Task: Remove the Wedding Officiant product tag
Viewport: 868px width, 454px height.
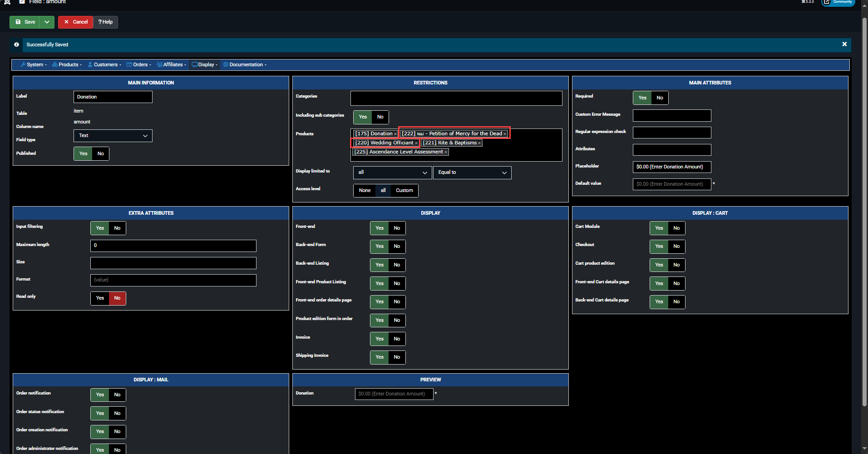Action: coord(416,143)
